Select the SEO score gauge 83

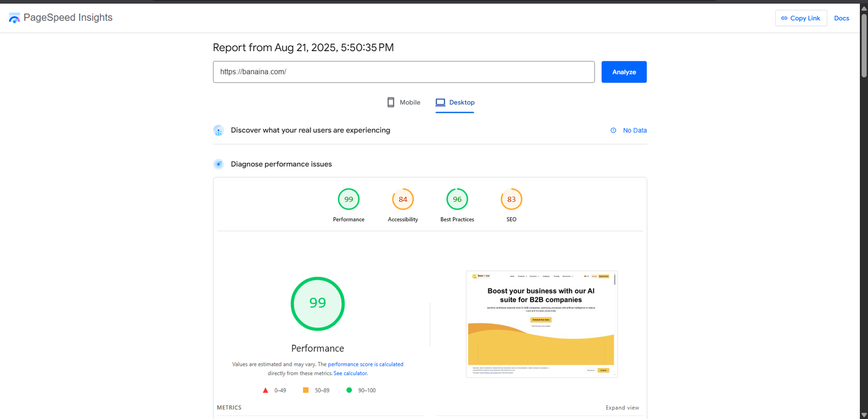tap(512, 199)
